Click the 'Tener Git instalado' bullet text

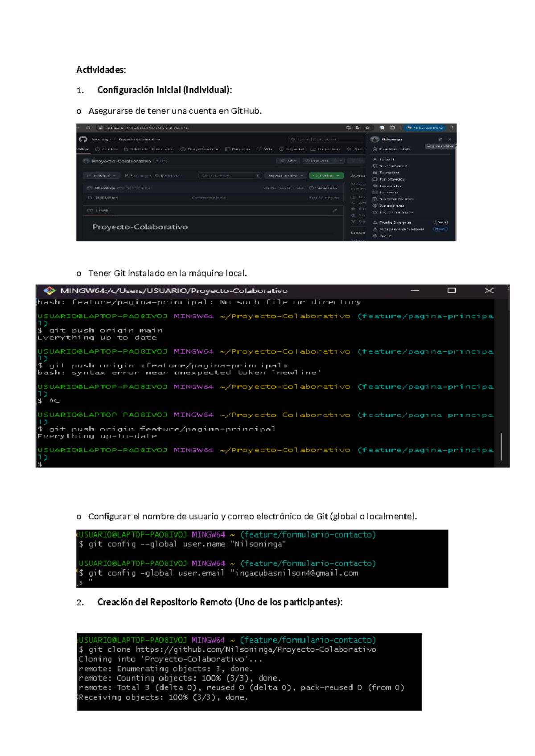[168, 273]
